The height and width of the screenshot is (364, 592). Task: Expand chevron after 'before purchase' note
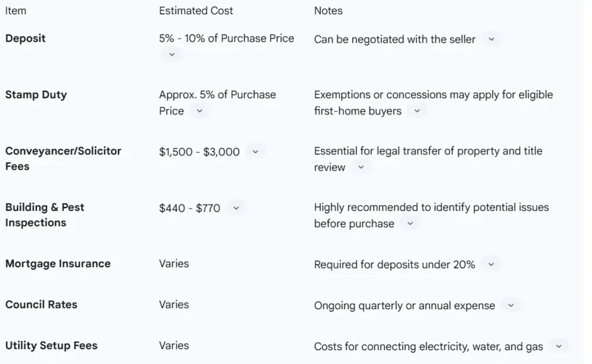(x=410, y=224)
